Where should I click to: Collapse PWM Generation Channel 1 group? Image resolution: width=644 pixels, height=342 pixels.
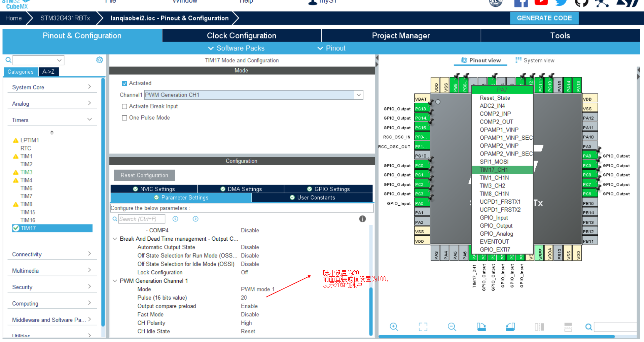click(115, 281)
